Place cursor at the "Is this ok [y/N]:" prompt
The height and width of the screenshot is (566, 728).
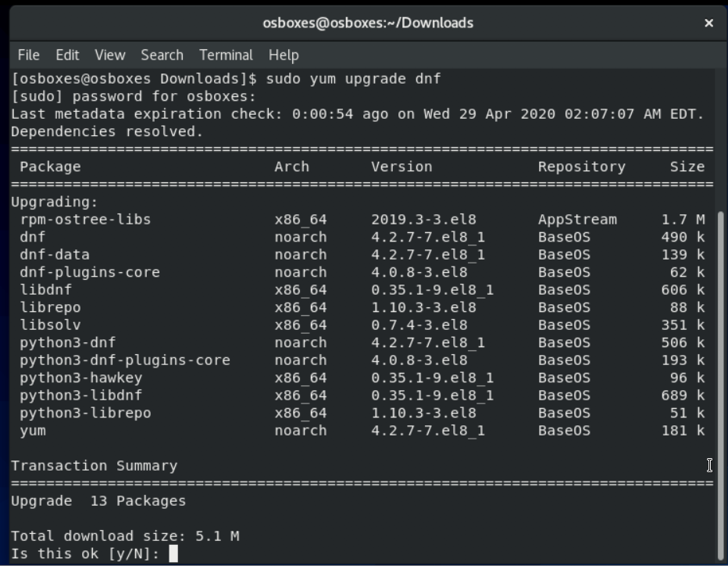click(173, 553)
